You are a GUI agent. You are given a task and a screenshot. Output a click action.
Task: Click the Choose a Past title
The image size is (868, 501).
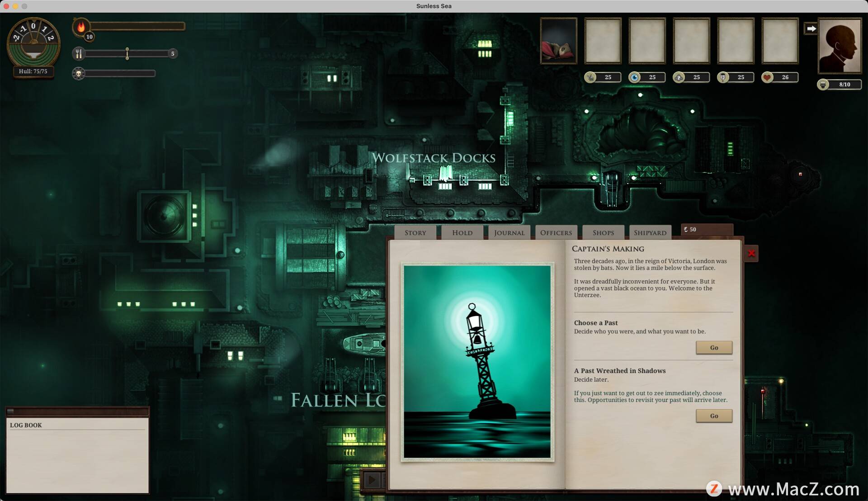pyautogui.click(x=596, y=323)
